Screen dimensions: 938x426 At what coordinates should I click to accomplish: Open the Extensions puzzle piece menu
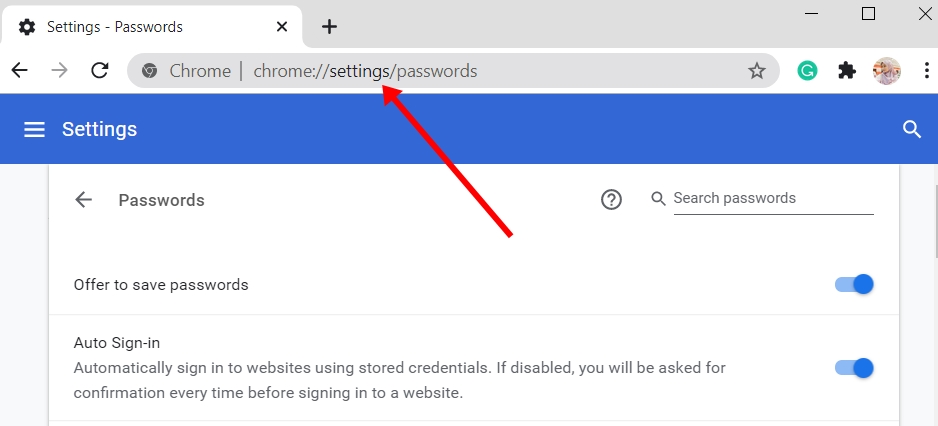tap(847, 71)
